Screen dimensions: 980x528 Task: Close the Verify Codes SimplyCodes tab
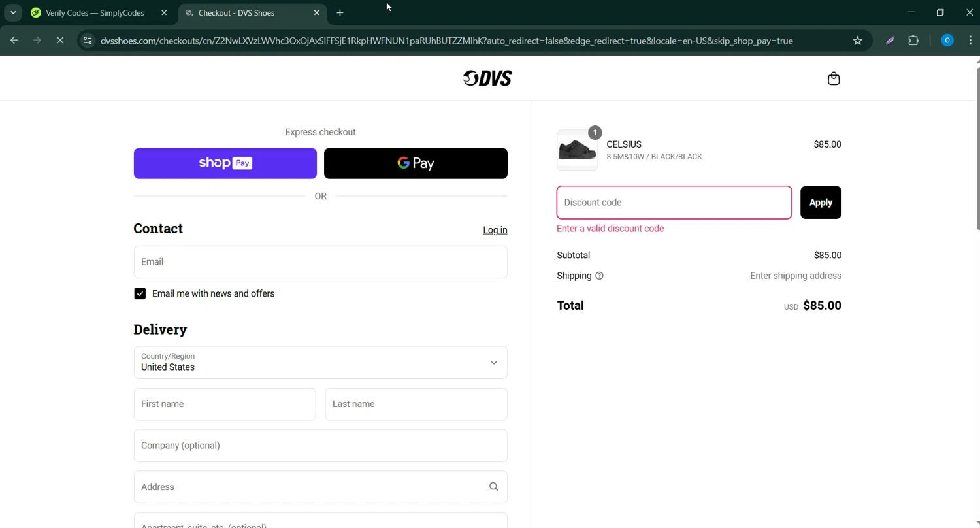(x=164, y=12)
